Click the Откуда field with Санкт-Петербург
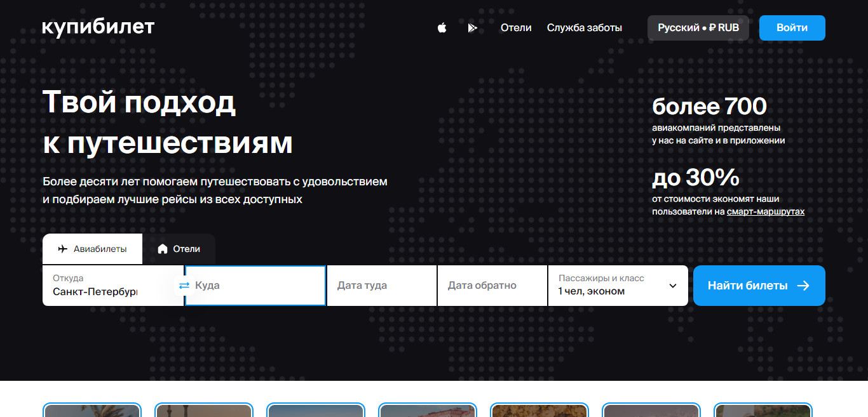Viewport: 868px width, 417px height. (113, 286)
